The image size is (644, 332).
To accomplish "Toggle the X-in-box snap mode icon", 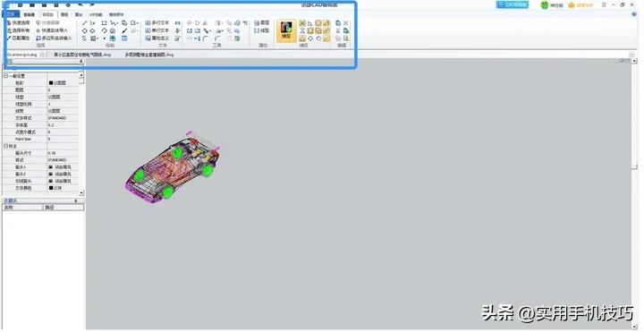I will click(x=302, y=23).
